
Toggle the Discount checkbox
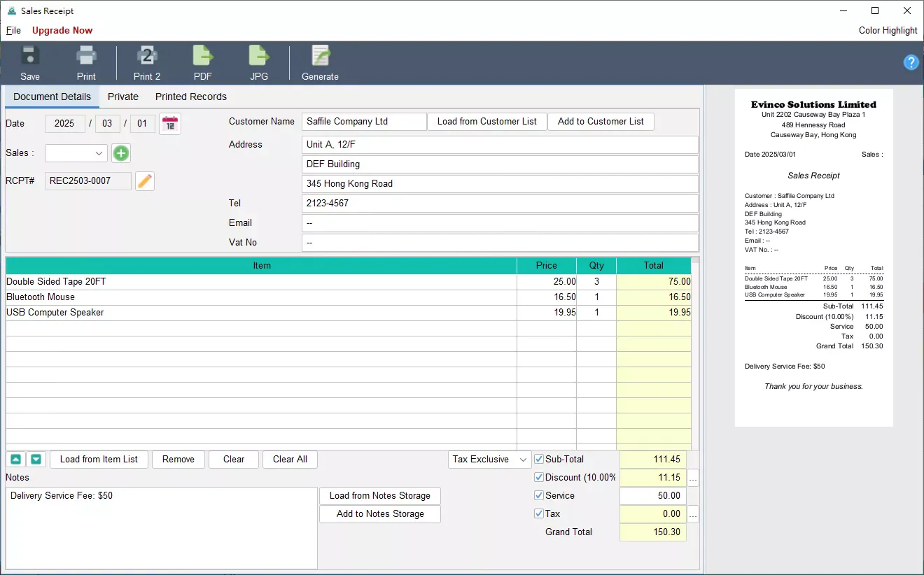pyautogui.click(x=539, y=478)
